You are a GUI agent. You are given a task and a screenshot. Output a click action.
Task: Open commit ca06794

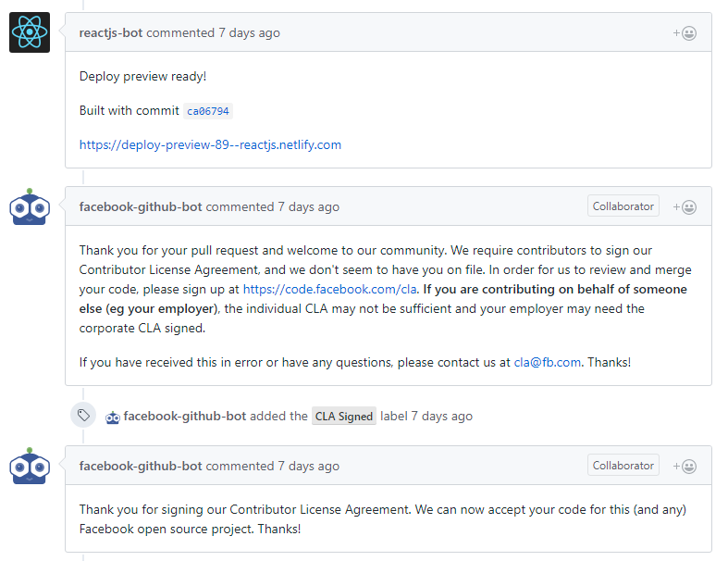pyautogui.click(x=207, y=111)
